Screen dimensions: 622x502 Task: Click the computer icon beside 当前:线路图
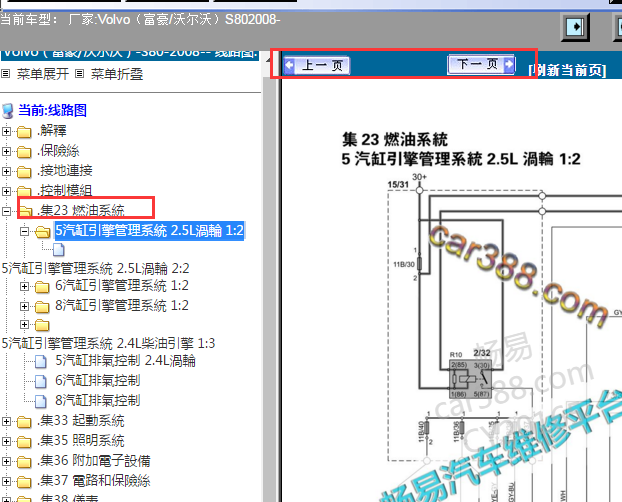click(x=8, y=111)
